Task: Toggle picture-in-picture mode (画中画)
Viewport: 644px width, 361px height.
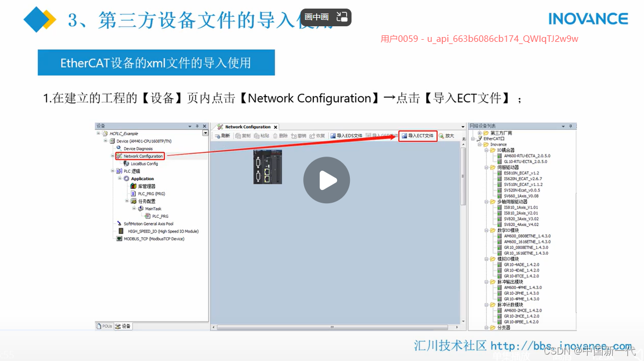Action: (x=326, y=17)
